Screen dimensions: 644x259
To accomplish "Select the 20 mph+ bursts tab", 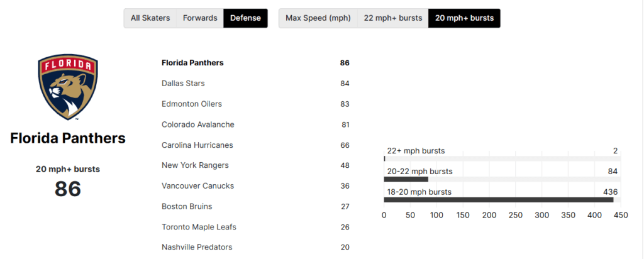I will pos(464,18).
